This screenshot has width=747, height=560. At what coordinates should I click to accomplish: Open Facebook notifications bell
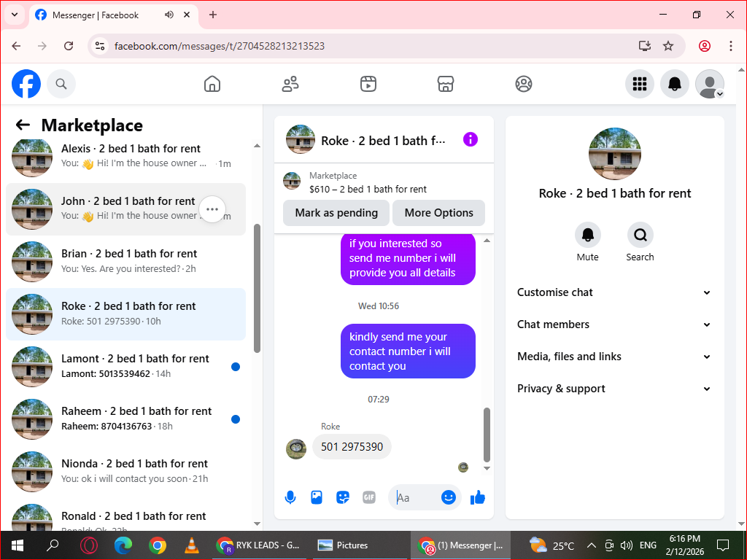pos(675,84)
